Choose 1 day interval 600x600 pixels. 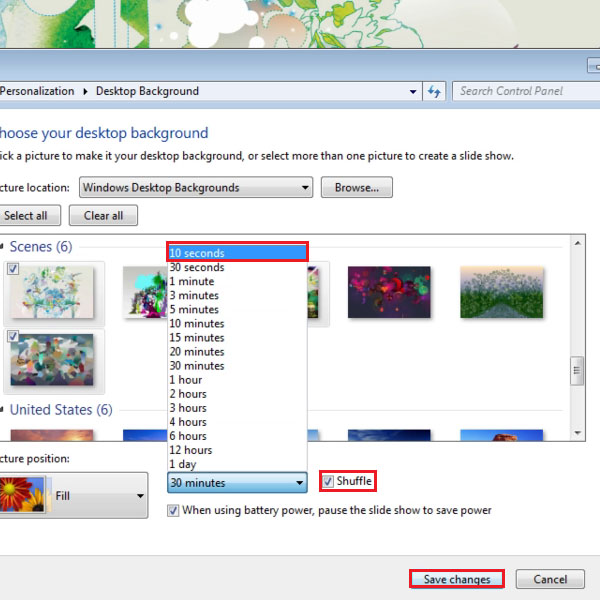pos(237,464)
